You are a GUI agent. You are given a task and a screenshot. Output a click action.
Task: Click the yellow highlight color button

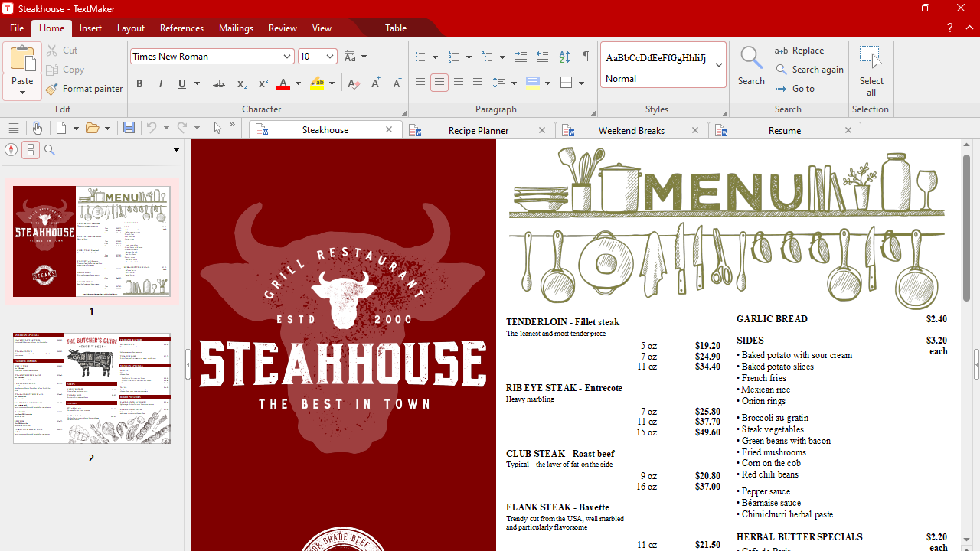(318, 83)
